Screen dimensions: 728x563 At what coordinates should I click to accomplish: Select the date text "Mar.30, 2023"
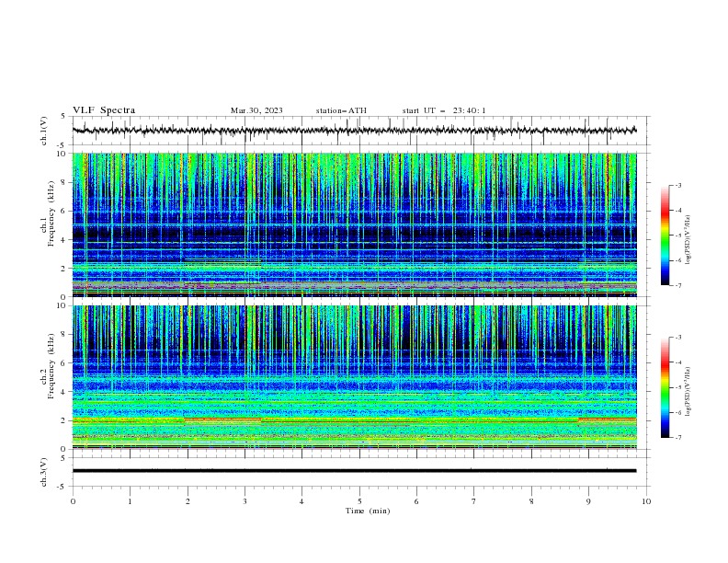tap(256, 110)
